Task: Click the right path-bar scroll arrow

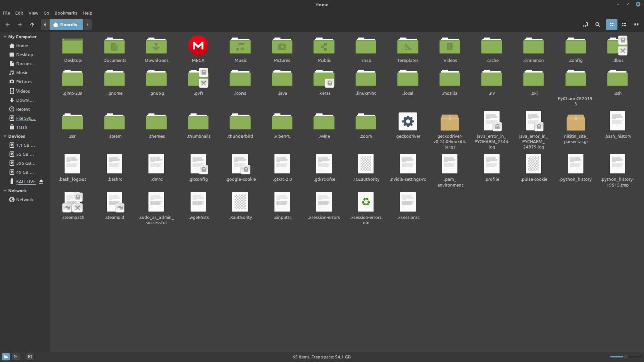Action: pyautogui.click(x=87, y=24)
